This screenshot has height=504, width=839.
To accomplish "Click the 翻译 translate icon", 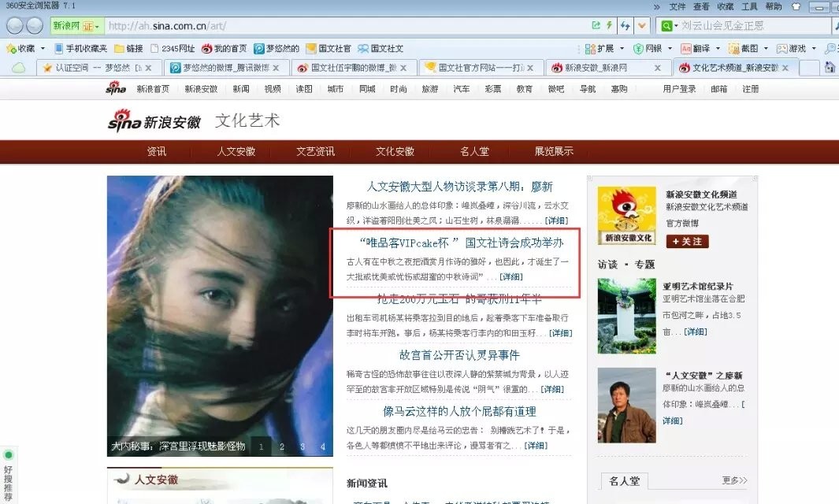I will tap(686, 49).
